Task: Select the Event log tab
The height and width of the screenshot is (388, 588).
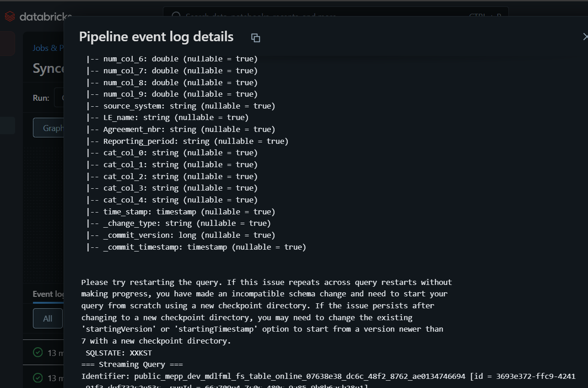Action: (49, 294)
